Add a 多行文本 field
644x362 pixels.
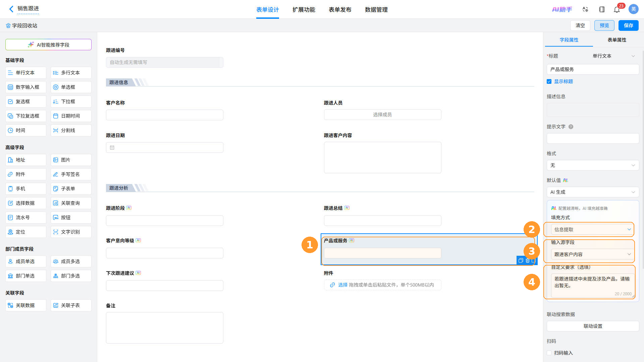point(71,73)
